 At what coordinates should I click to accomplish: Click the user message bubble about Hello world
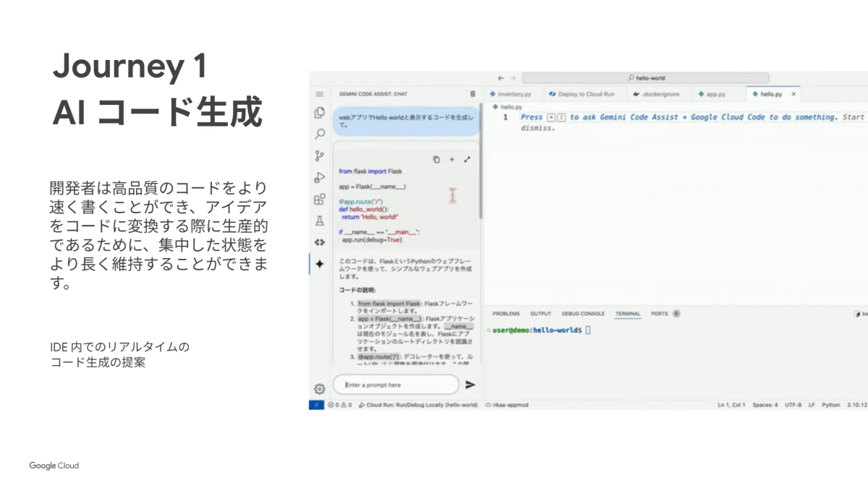pyautogui.click(x=406, y=121)
